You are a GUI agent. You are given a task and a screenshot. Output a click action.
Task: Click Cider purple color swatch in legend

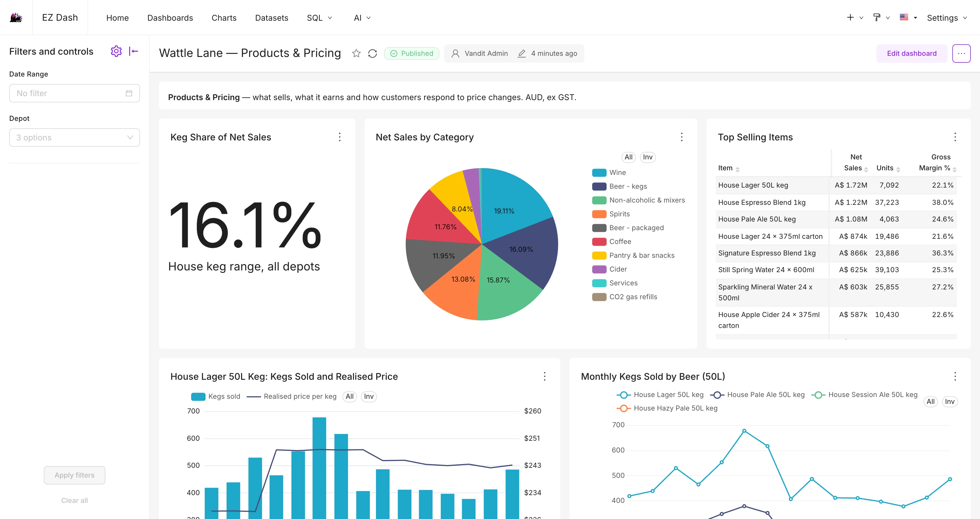pyautogui.click(x=599, y=269)
